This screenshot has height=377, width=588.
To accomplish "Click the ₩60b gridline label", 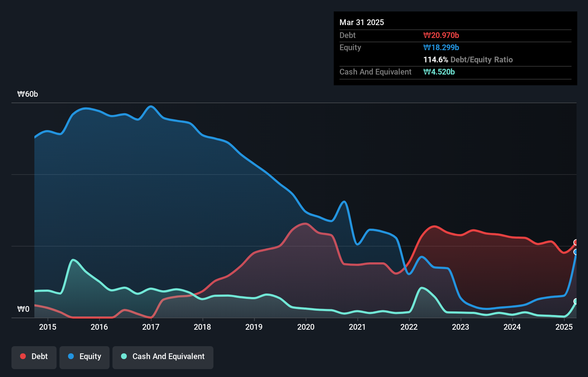I will (x=28, y=94).
